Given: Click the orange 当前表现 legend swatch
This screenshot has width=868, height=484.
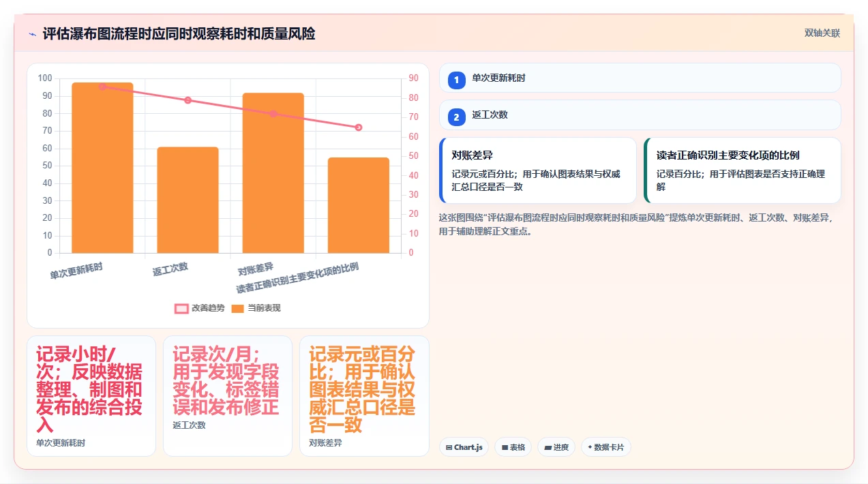Looking at the screenshot, I should [238, 309].
